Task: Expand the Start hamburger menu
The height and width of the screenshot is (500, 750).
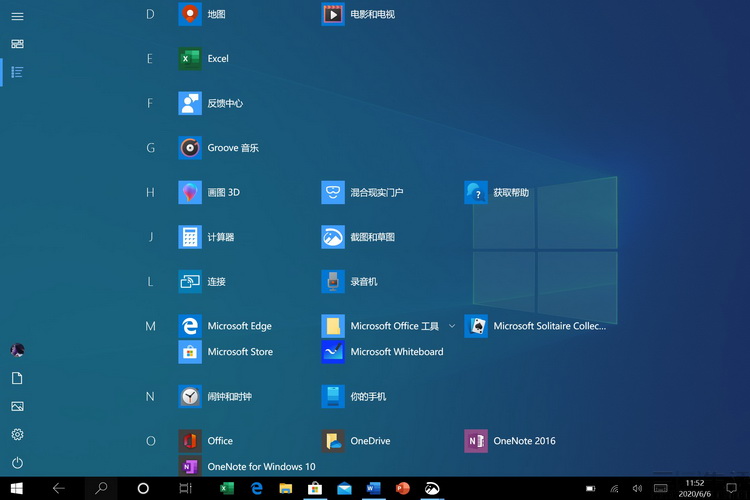Action: point(17,16)
